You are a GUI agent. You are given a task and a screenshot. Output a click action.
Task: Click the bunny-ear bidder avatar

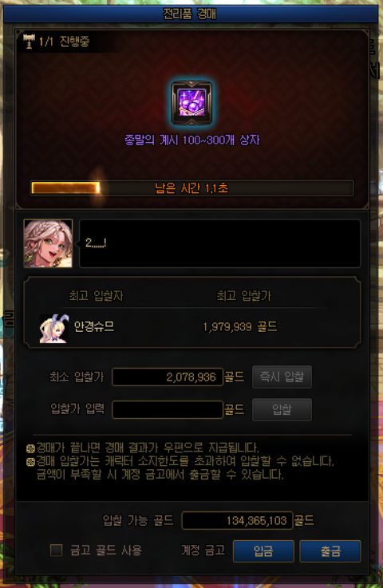[x=54, y=329]
